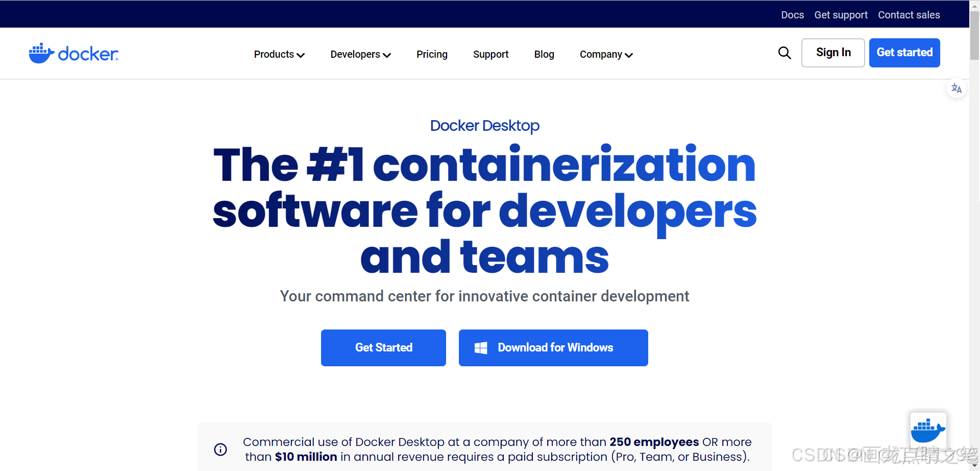This screenshot has width=980, height=471.
Task: Click the Download for Windows button
Action: point(553,348)
